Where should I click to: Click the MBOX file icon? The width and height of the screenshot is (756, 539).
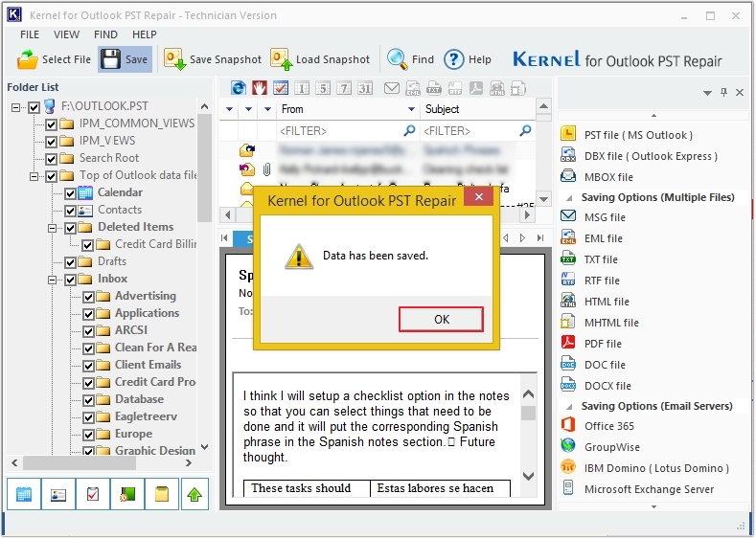point(568,175)
